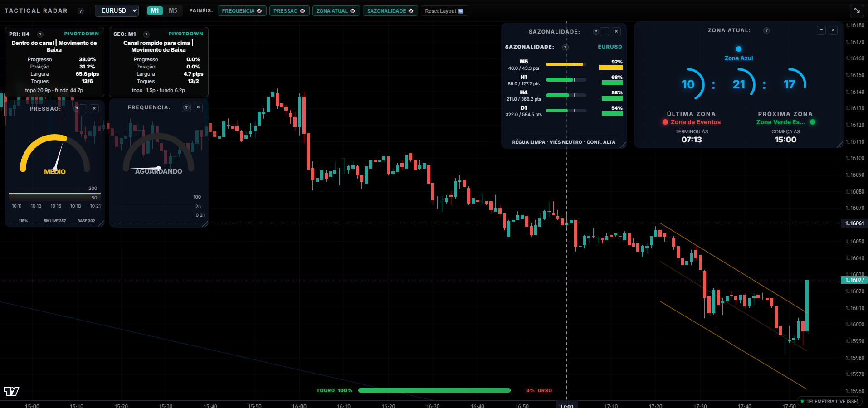Click the 17:00 time marker on the axis
This screenshot has height=408, width=868.
click(x=566, y=405)
